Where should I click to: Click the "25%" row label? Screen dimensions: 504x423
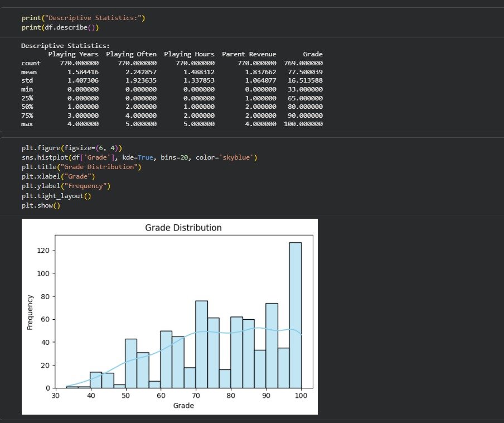(27, 98)
